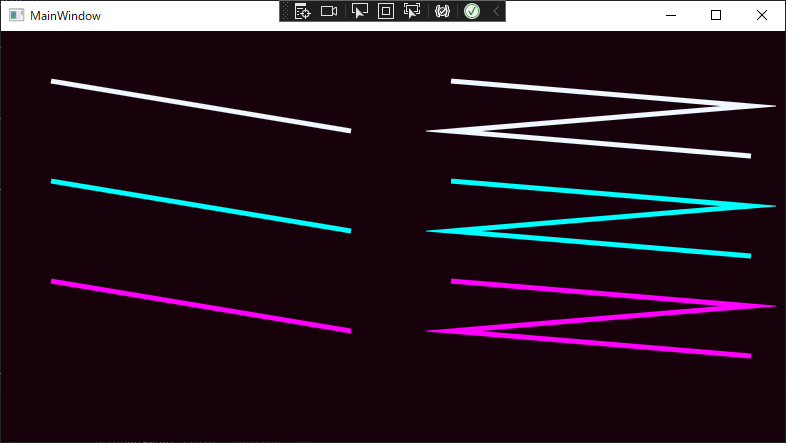Minimize the MainWindow window
Viewport: 786px width, 443px height.
tap(671, 16)
